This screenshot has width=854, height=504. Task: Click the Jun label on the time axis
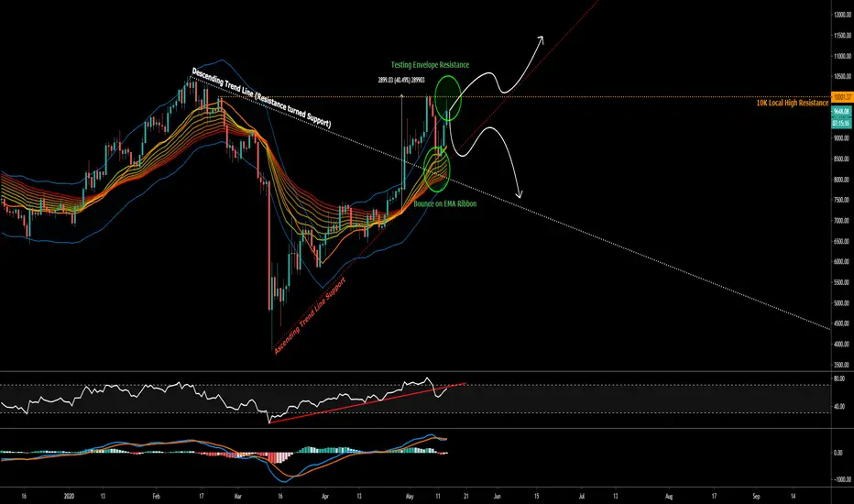coord(497,497)
